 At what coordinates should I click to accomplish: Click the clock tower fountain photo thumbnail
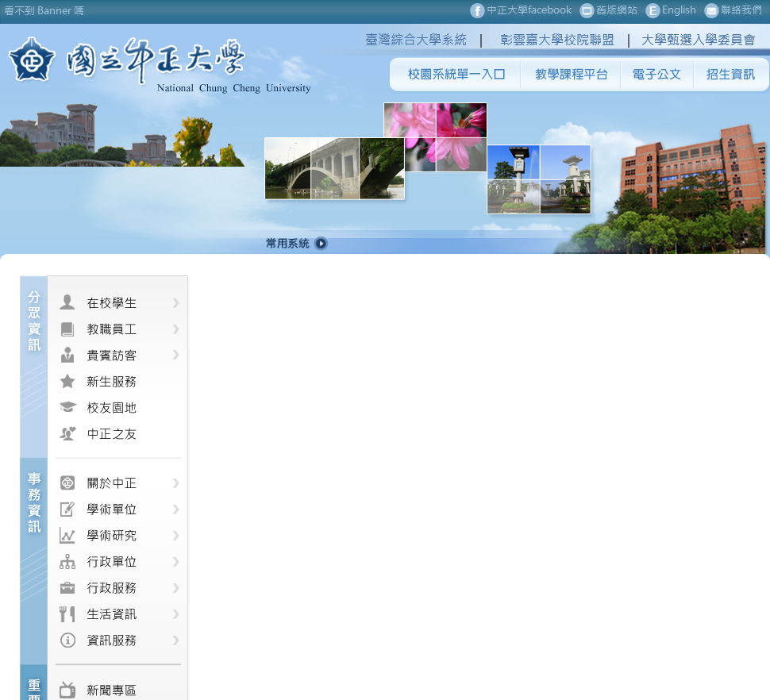tap(539, 179)
